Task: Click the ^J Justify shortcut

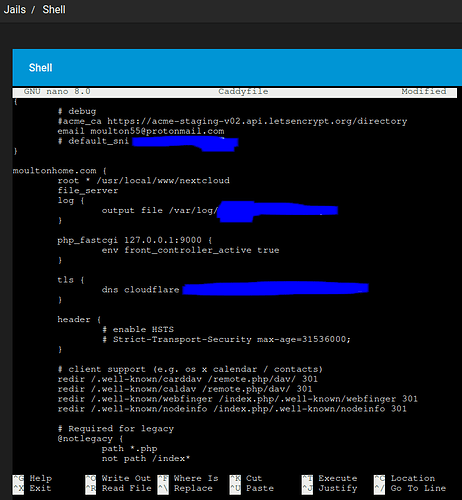Action: [329, 489]
